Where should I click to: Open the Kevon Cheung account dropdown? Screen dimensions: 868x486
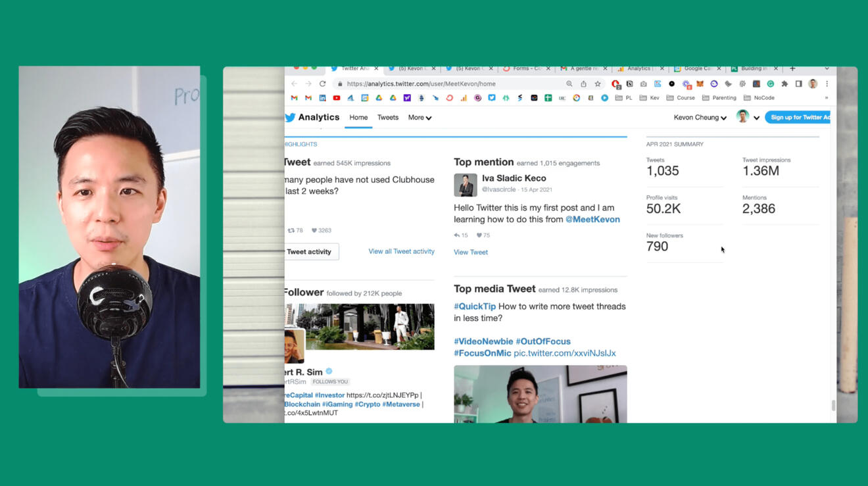point(700,118)
